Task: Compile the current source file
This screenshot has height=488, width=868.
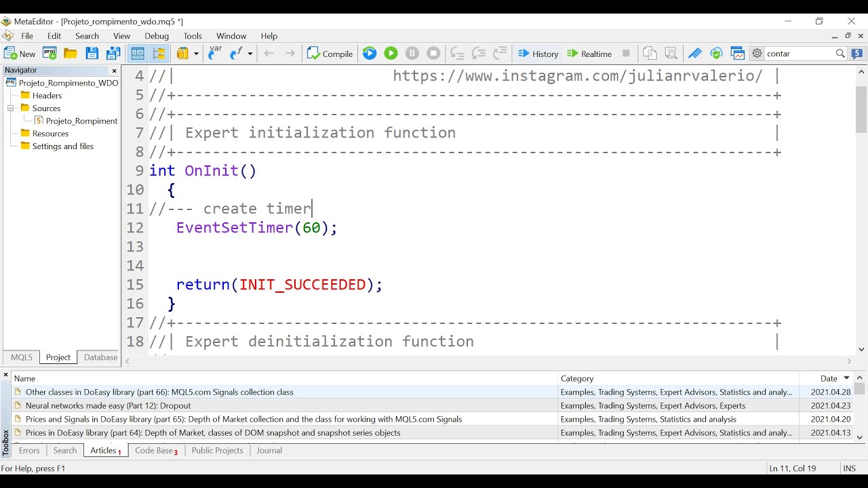Action: click(330, 54)
